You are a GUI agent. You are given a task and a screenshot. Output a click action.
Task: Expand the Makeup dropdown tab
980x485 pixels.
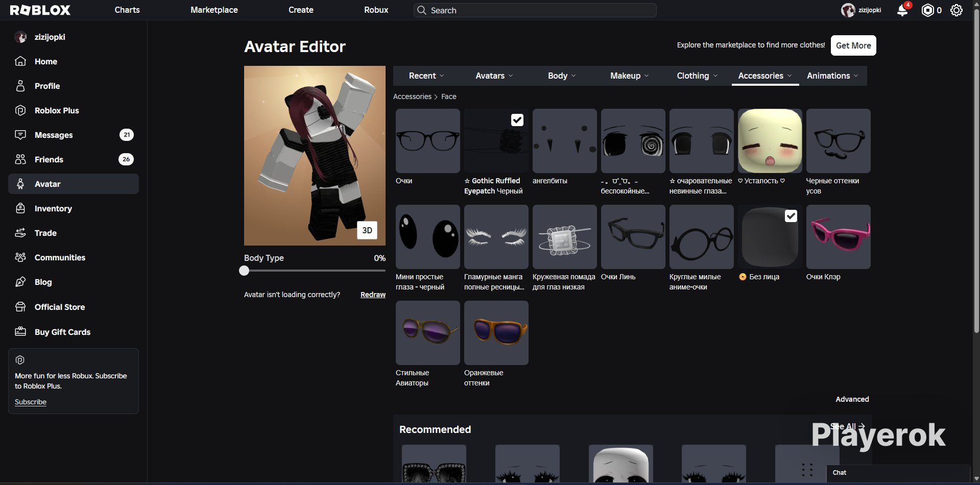630,76
